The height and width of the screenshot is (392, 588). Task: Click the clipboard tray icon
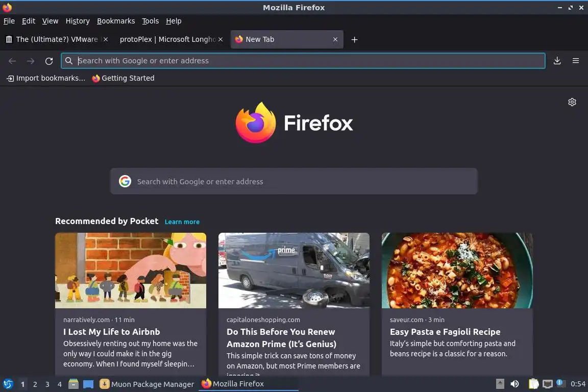point(533,384)
